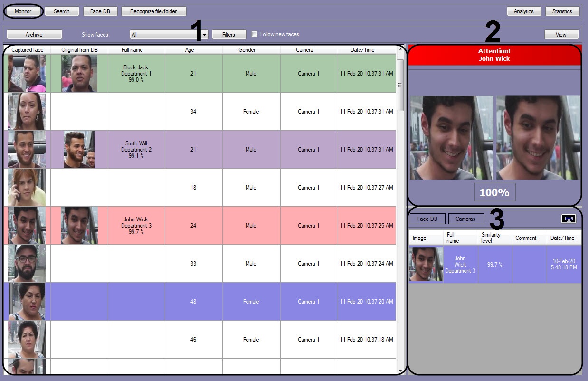Click the scroll down arrow of face list
Image resolution: width=588 pixels, height=381 pixels.
click(400, 371)
